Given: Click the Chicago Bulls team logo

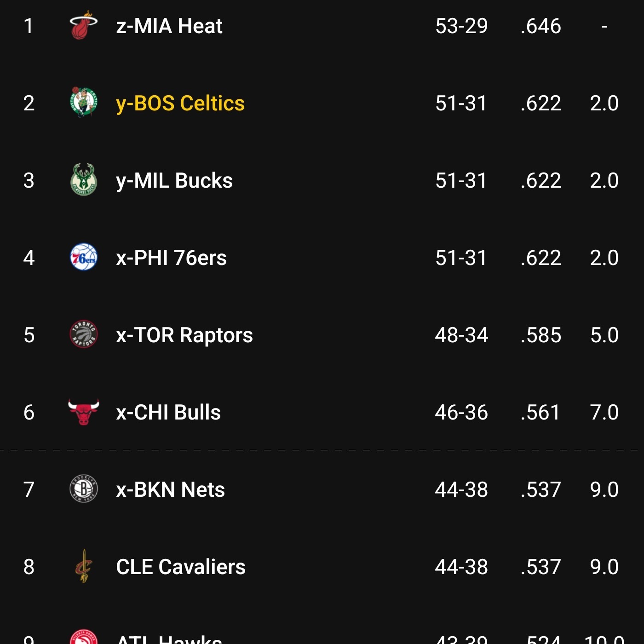Looking at the screenshot, I should point(83,412).
